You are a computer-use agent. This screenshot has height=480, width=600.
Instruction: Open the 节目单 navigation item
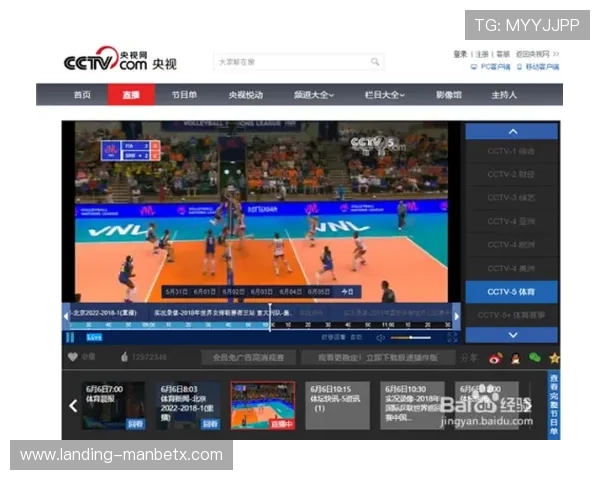(x=183, y=95)
